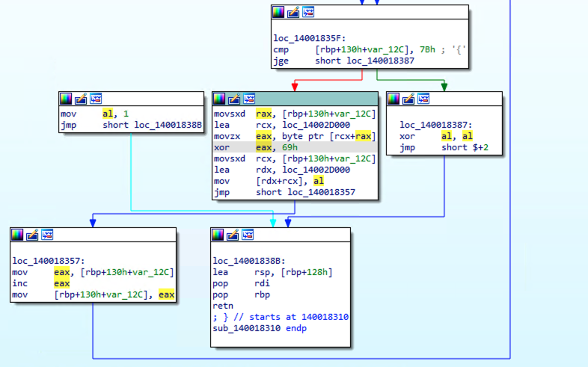Select the retn instruction line
The width and height of the screenshot is (588, 367).
pyautogui.click(x=223, y=306)
